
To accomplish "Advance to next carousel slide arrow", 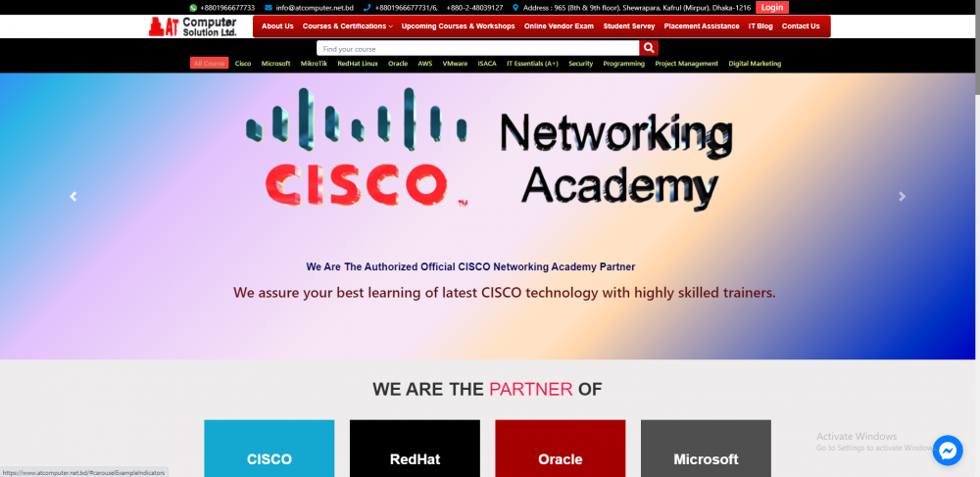I will tap(902, 196).
